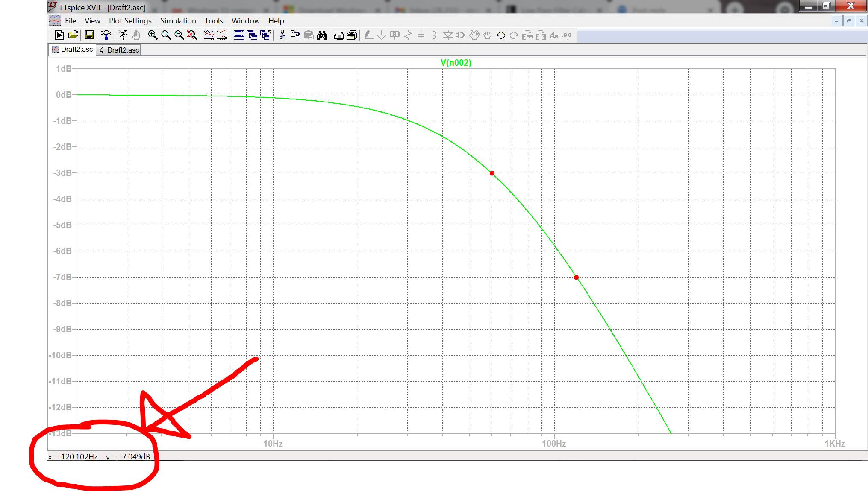Click the Print icon
This screenshot has height=491, width=868.
(338, 35)
